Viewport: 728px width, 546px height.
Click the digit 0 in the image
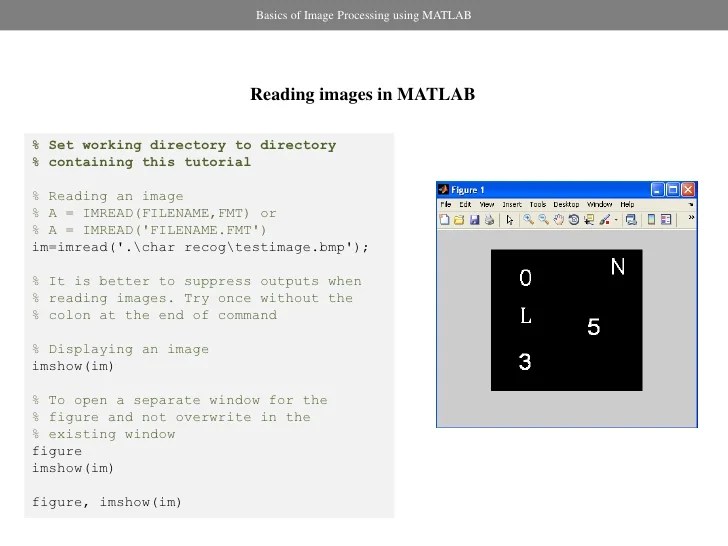click(x=525, y=278)
